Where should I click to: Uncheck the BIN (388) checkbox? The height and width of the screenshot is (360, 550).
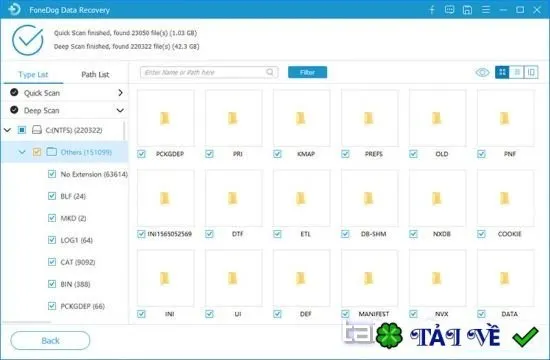52,284
